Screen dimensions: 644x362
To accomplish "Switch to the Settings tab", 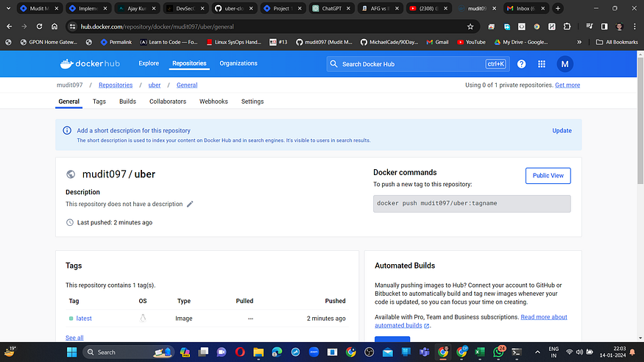I will (252, 102).
